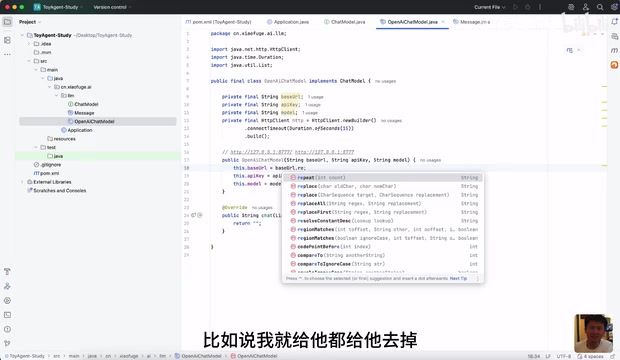Switch to Message.java tab
620x360 pixels.
[x=471, y=22]
